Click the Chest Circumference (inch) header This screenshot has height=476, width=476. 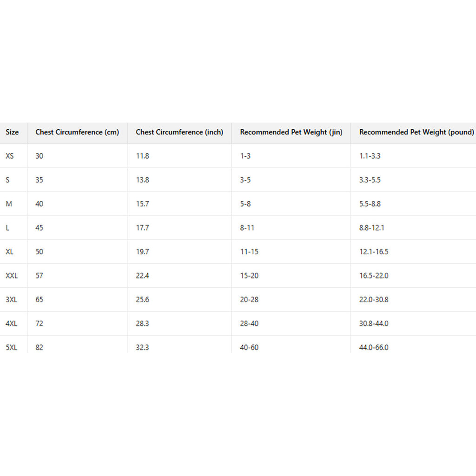(x=179, y=132)
